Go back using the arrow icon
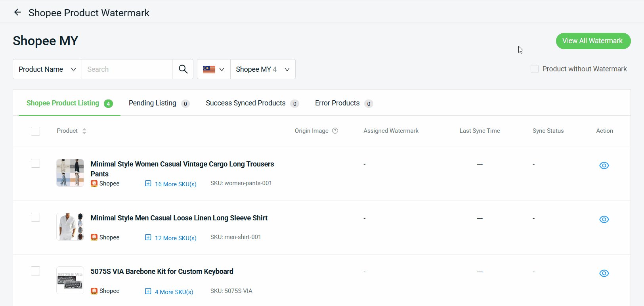This screenshot has width=644, height=306. (x=17, y=12)
